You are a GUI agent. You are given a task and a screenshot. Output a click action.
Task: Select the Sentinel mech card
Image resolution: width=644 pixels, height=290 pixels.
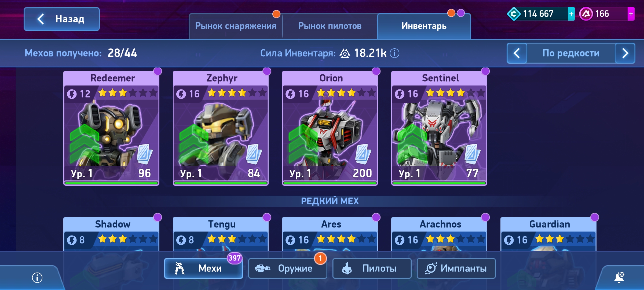coord(439,128)
